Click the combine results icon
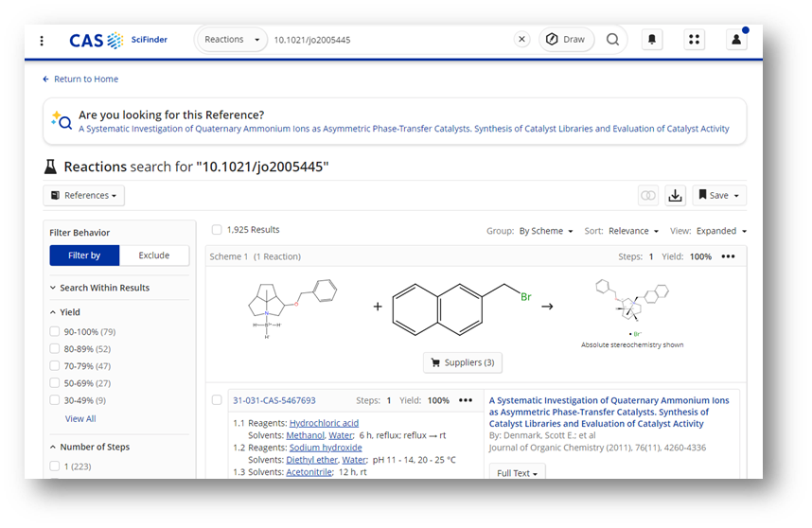This screenshot has width=812, height=528. pyautogui.click(x=648, y=195)
